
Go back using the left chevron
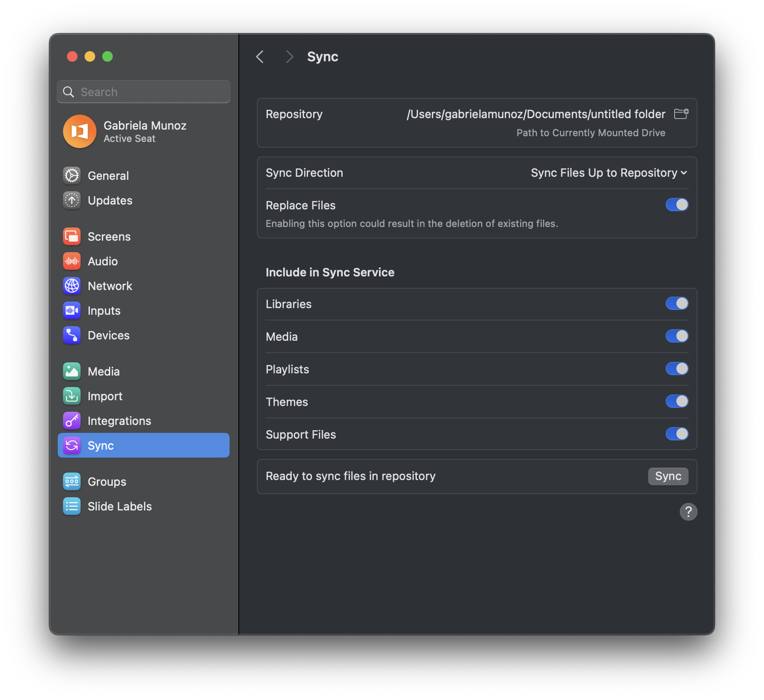coord(260,57)
